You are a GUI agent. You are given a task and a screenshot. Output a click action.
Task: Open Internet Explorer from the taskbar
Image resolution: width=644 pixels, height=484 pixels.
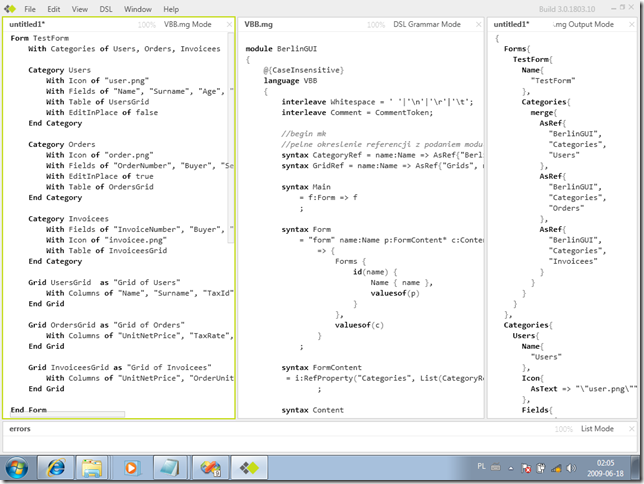pos(57,467)
